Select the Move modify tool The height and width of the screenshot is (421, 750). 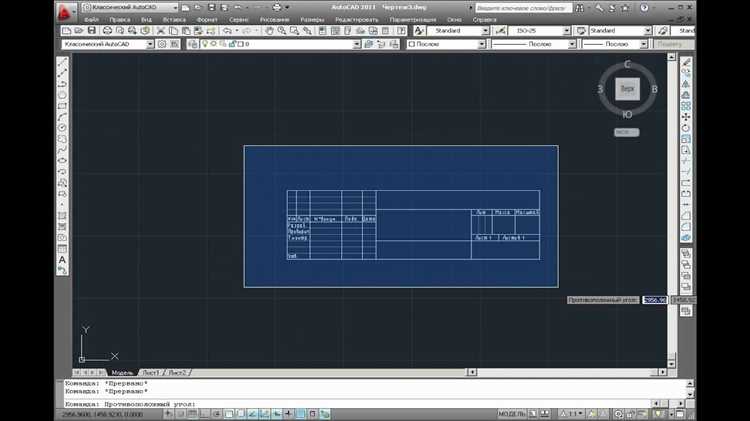point(686,117)
